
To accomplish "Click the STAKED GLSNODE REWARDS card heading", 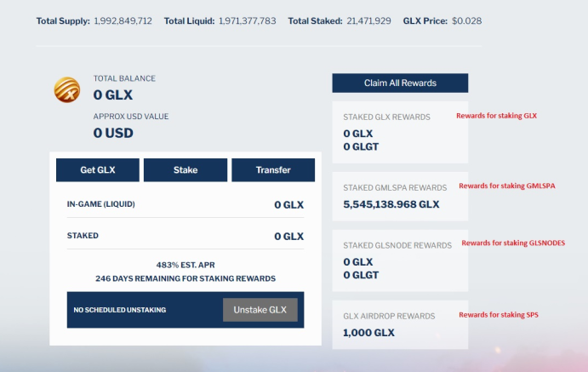I will [397, 245].
